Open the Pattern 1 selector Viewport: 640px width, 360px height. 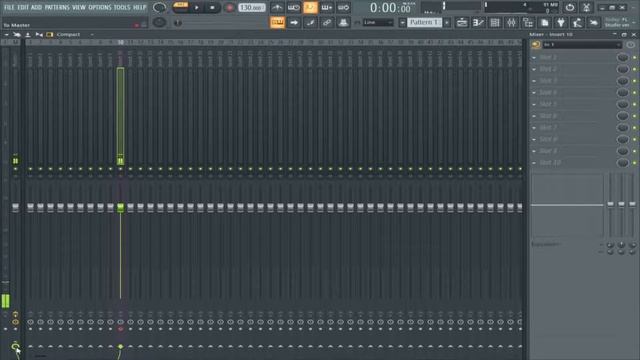pyautogui.click(x=424, y=22)
